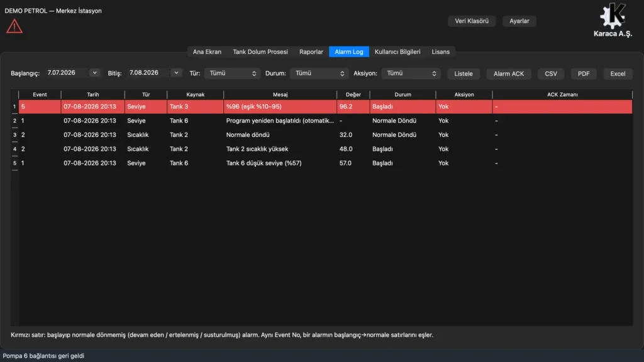This screenshot has height=362, width=644.
Task: Click the Mesaj column header
Action: [280, 94]
